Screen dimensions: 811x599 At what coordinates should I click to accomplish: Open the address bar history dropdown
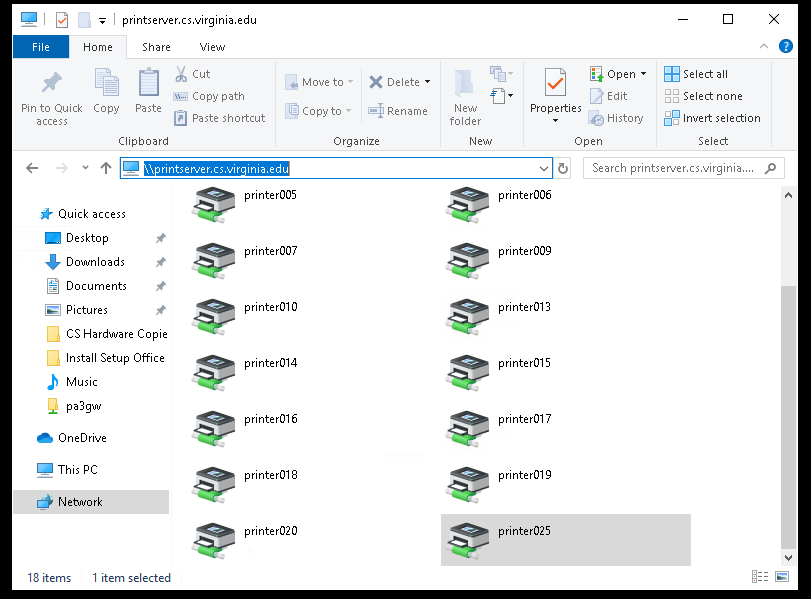pos(544,168)
